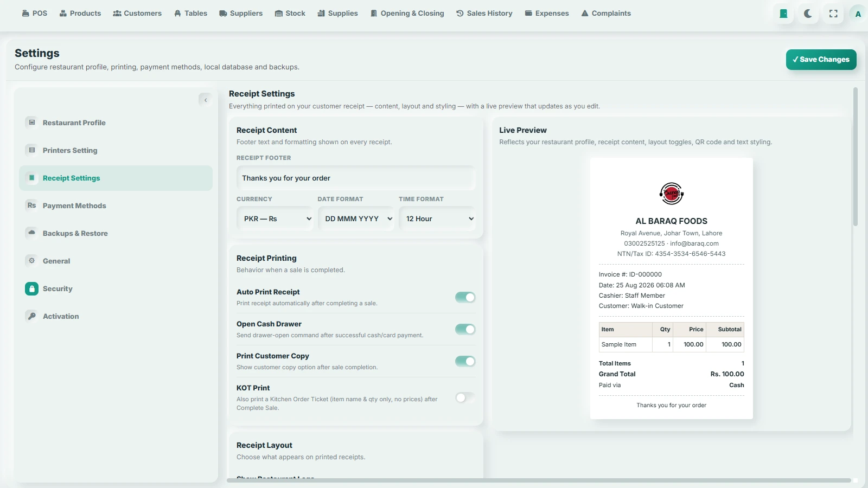Image resolution: width=868 pixels, height=488 pixels.
Task: Open the Currency PKR — Rs dropdown
Action: (x=275, y=219)
